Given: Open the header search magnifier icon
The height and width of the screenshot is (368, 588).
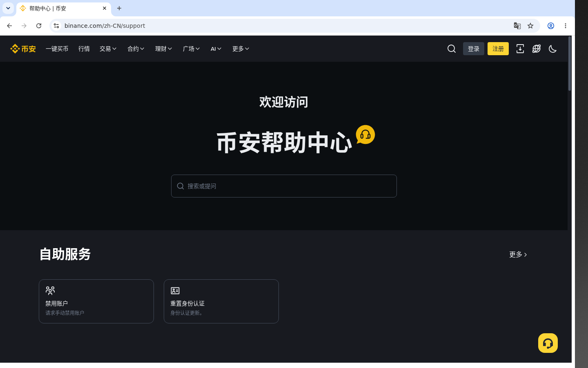Looking at the screenshot, I should point(452,49).
